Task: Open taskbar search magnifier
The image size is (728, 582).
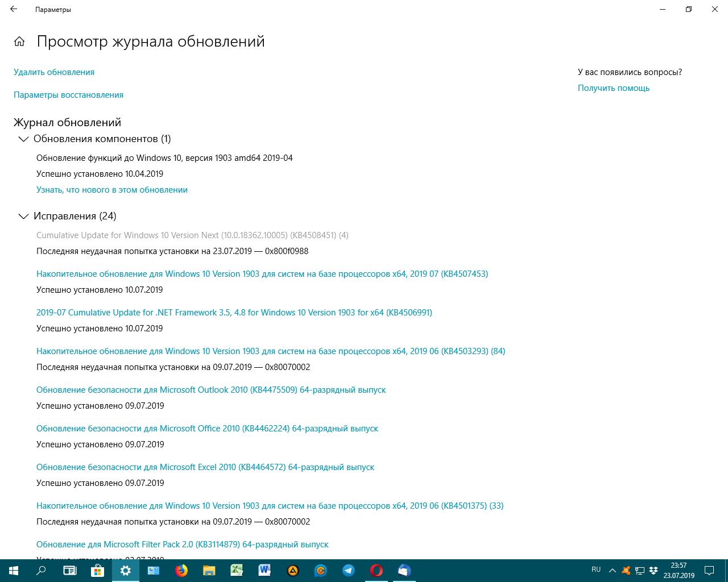Action: pos(41,571)
